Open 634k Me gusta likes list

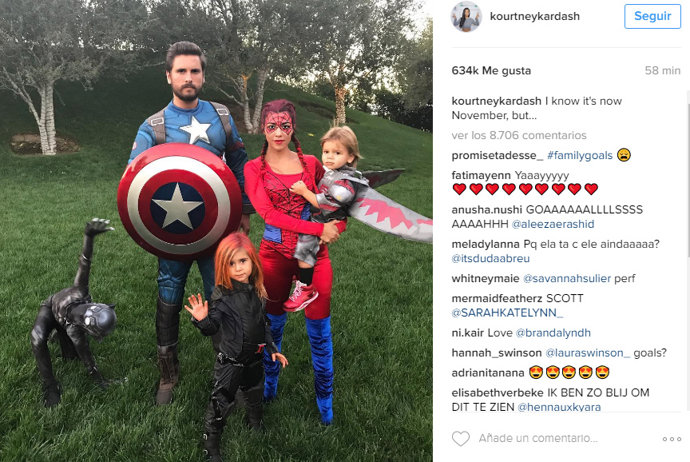pyautogui.click(x=491, y=70)
